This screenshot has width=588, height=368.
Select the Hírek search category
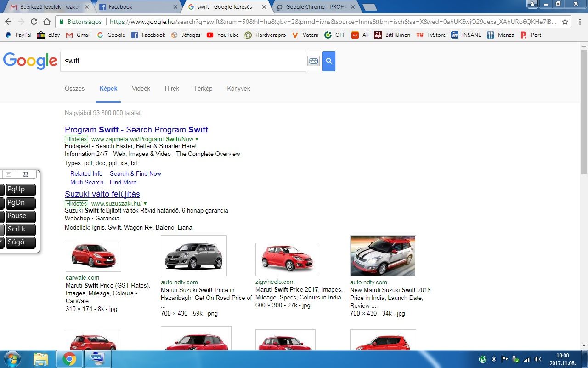click(x=172, y=88)
